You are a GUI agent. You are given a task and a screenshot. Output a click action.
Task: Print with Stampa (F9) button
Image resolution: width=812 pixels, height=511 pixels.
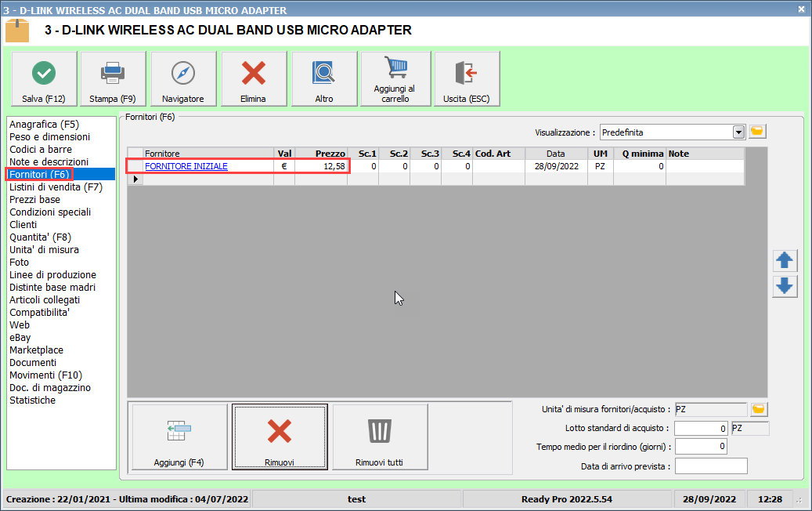(x=113, y=79)
